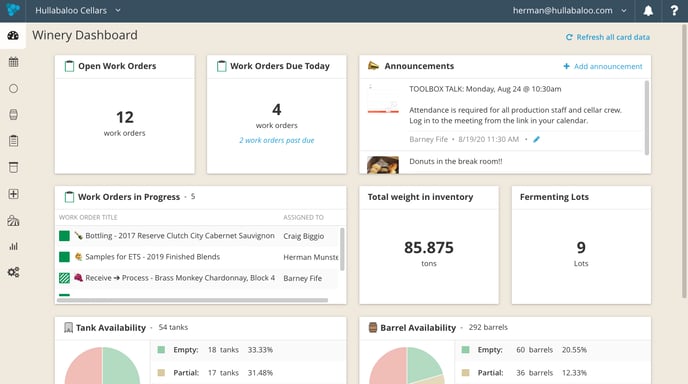The width and height of the screenshot is (688, 384).
Task: Open the notifications bell icon
Action: 648,11
